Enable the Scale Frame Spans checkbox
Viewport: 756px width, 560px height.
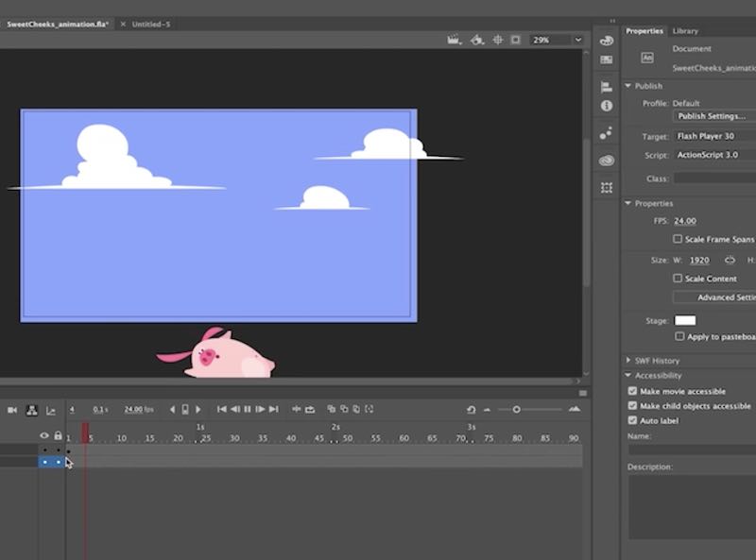tap(678, 239)
